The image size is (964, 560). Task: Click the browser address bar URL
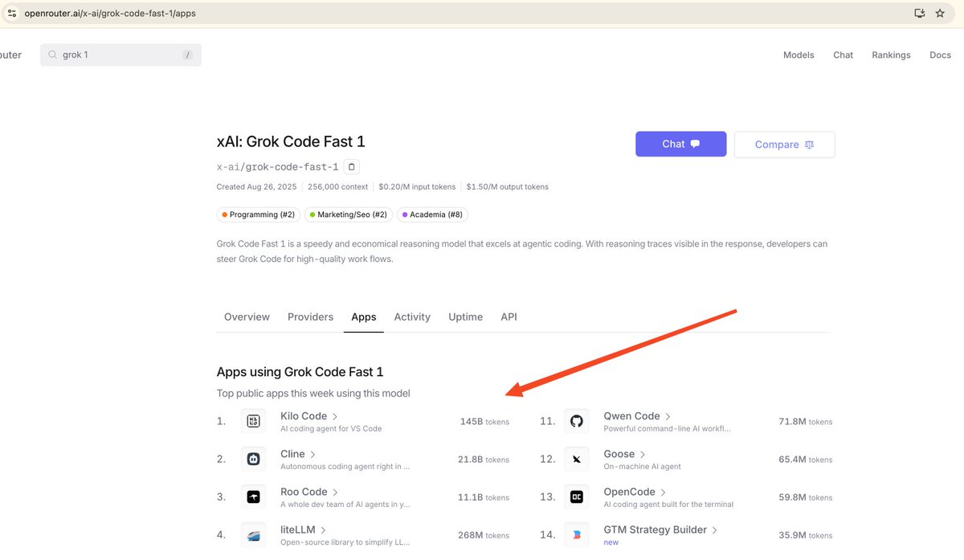(110, 14)
